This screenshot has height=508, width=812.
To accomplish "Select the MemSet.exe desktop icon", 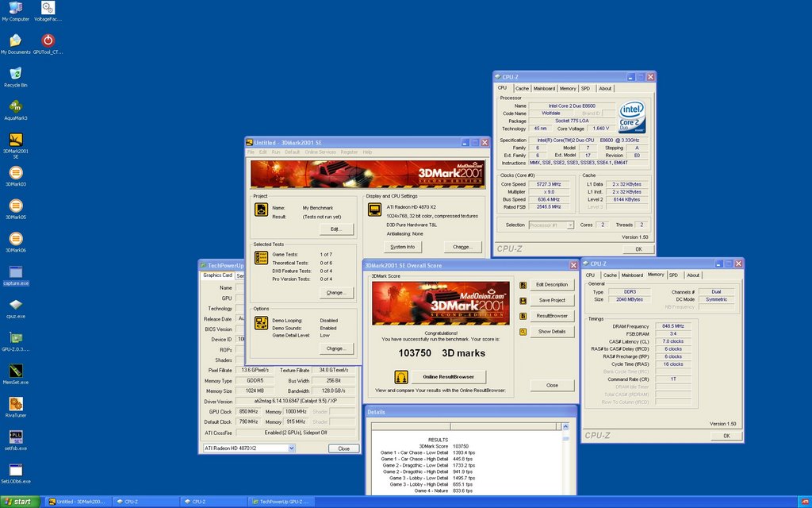I will coord(16,375).
